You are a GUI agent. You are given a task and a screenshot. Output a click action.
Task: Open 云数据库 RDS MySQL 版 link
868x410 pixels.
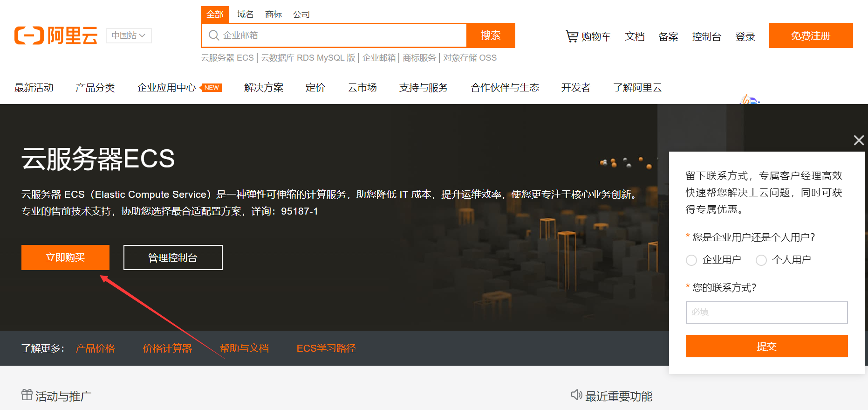(308, 58)
